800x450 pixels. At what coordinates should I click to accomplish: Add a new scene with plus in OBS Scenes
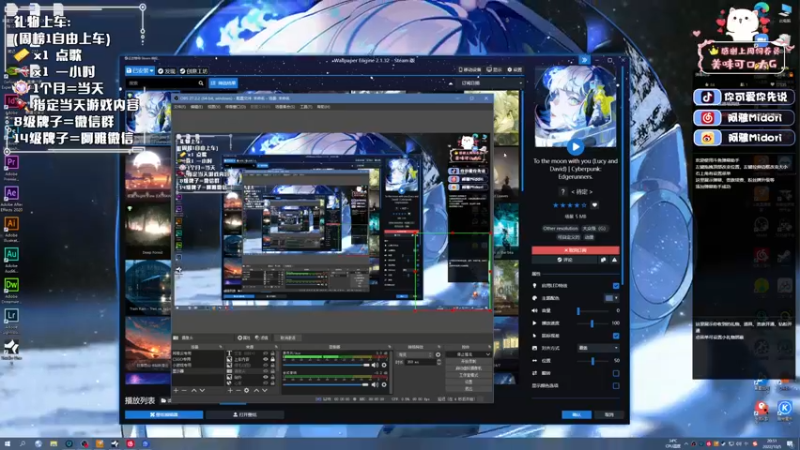click(176, 390)
